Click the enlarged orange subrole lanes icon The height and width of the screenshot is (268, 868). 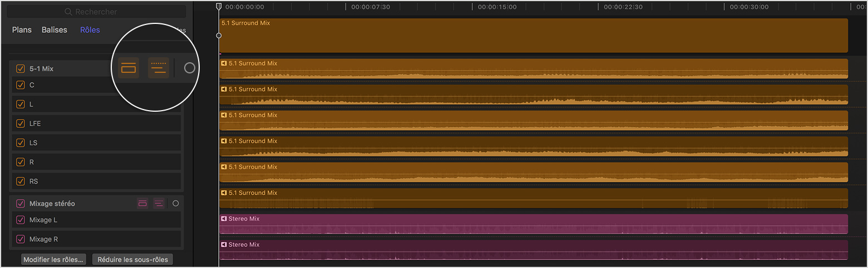pyautogui.click(x=159, y=68)
